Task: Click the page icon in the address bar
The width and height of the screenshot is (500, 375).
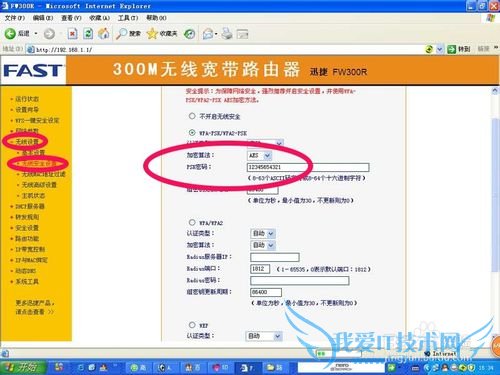Action: click(31, 50)
